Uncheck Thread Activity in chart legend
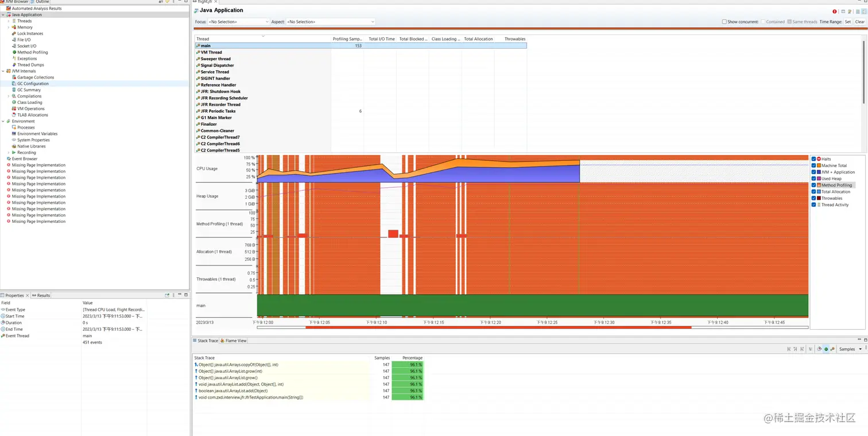868x436 pixels. [813, 205]
